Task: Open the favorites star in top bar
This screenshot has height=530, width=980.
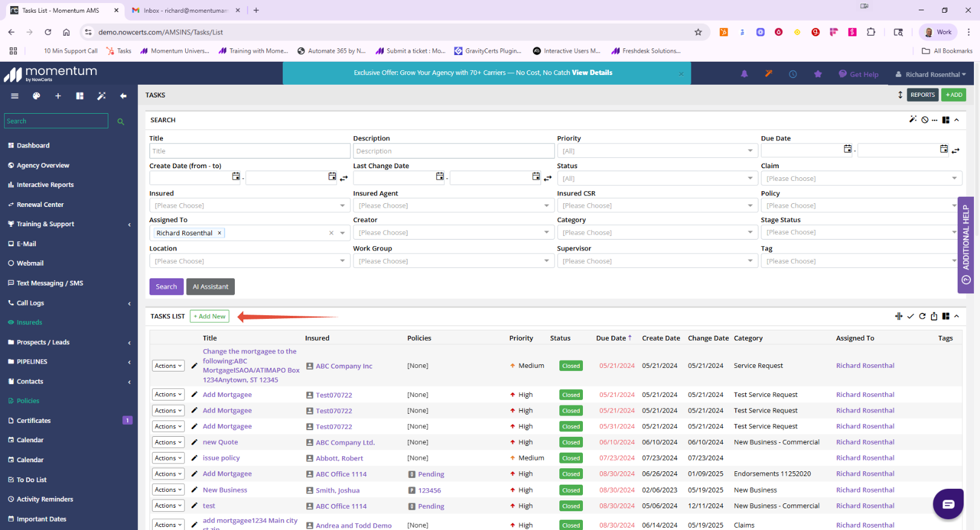Action: 818,74
